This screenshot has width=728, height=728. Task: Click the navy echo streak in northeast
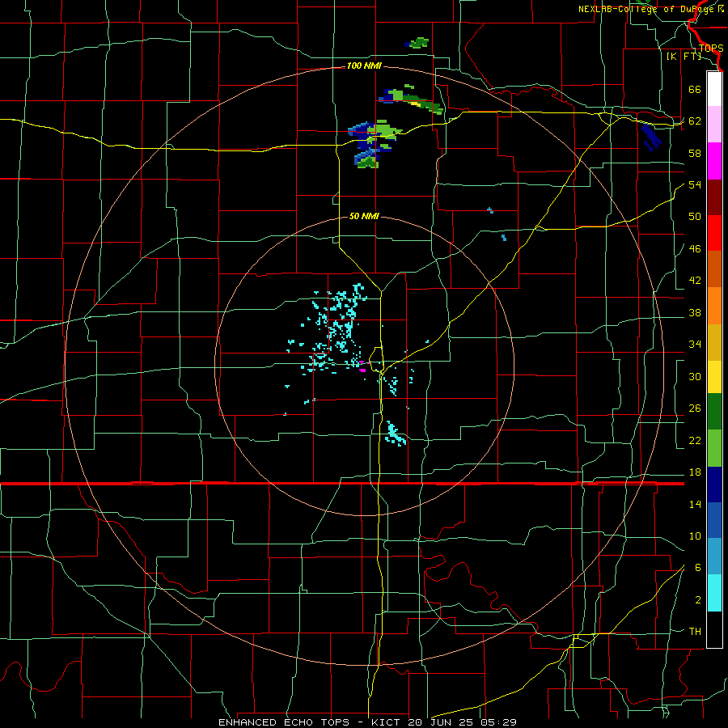[x=651, y=137]
